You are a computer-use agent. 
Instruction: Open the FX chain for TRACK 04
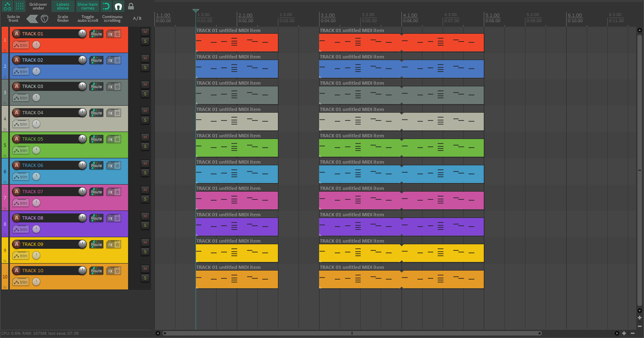click(110, 113)
